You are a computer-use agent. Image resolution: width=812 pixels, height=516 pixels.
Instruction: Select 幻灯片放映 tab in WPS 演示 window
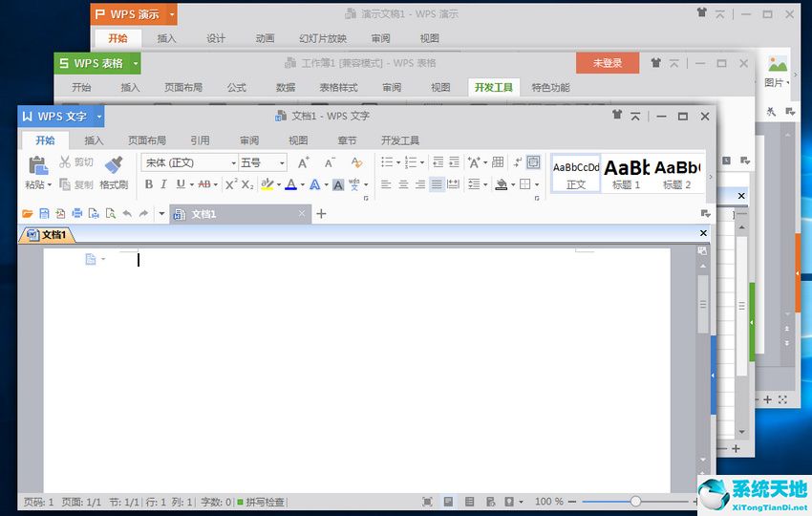click(323, 38)
